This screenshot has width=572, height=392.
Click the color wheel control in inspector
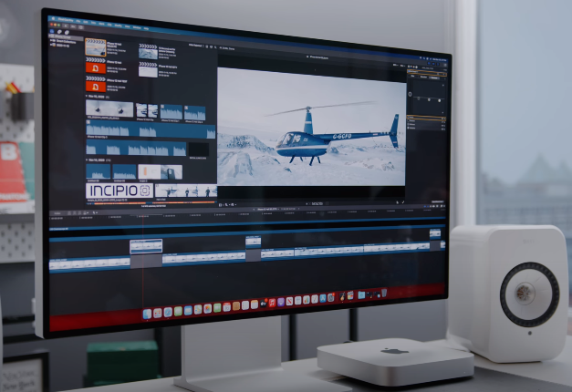pos(410,94)
